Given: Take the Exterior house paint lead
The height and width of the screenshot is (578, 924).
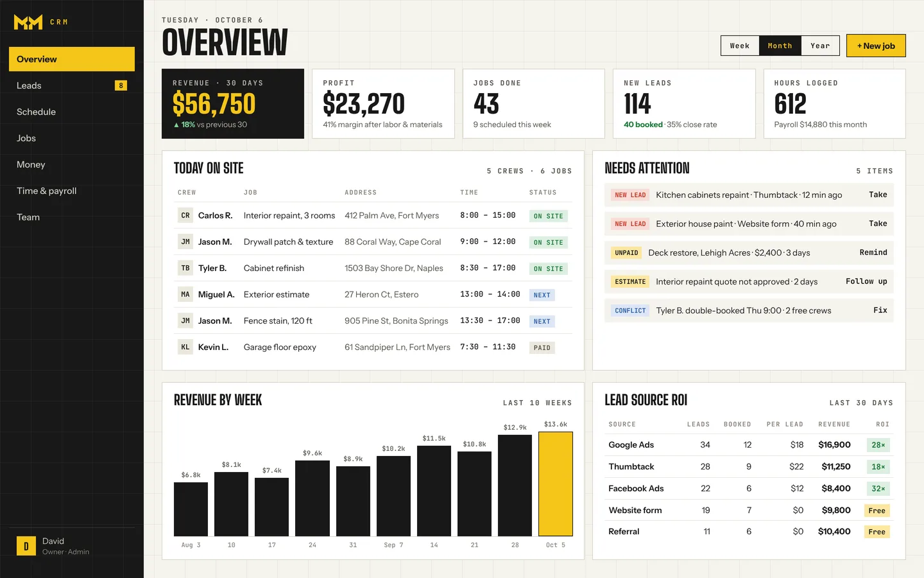Looking at the screenshot, I should coord(878,223).
